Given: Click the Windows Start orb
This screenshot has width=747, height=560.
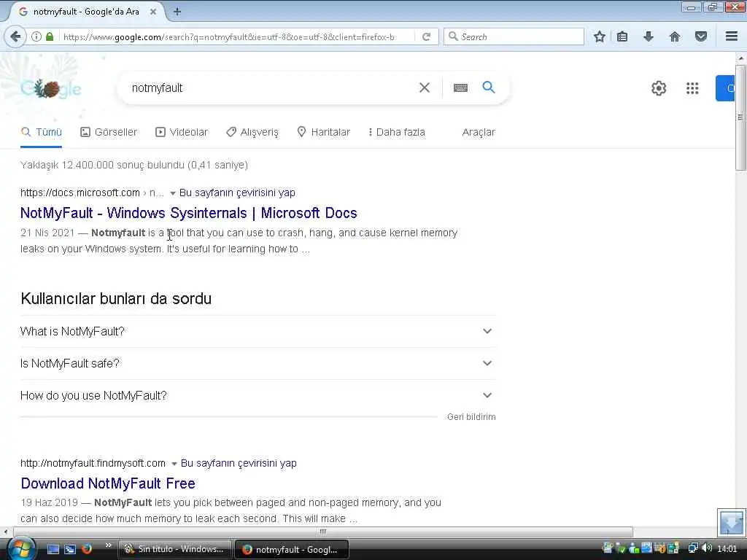Looking at the screenshot, I should [20, 548].
